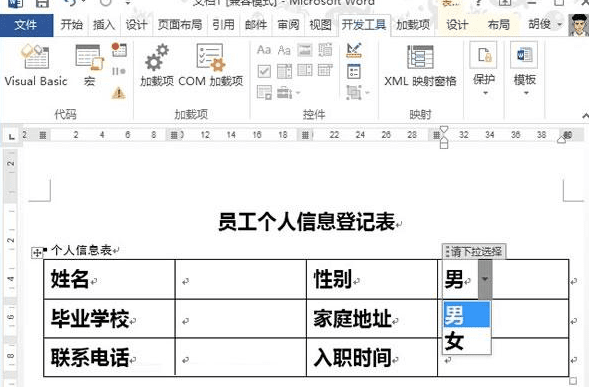The image size is (589, 387).
Task: Click the 联系电话 table cell
Action: click(x=109, y=357)
